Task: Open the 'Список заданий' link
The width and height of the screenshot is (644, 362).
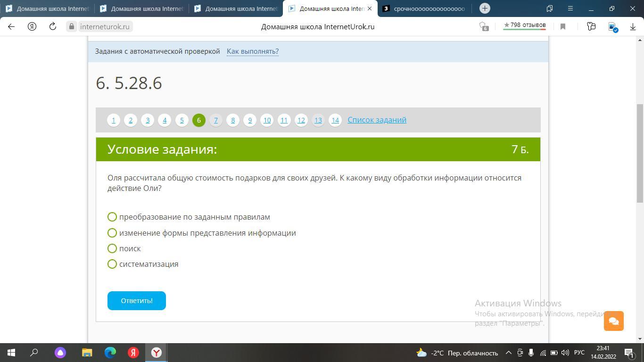Action: point(377,120)
